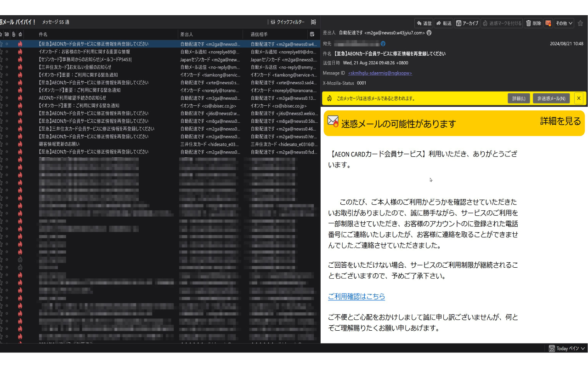This screenshot has height=368, width=588.
Task: Click the flame icon on junk notification bar
Action: (x=329, y=98)
